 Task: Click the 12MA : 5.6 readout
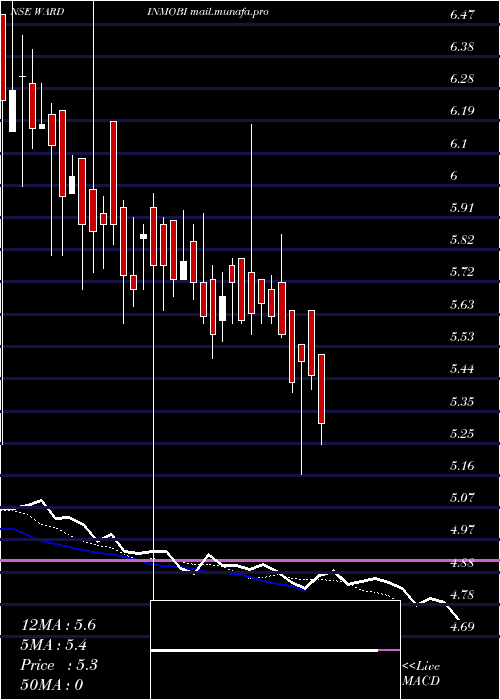coord(58,625)
